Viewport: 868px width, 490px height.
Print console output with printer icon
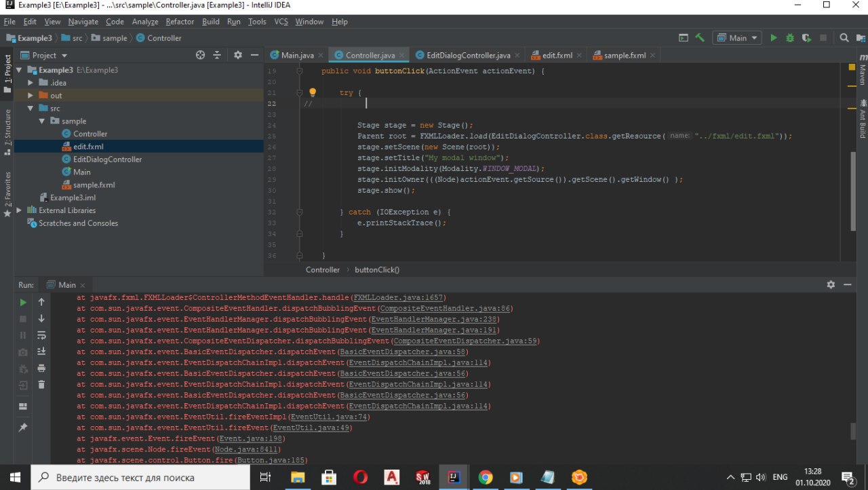tap(41, 368)
